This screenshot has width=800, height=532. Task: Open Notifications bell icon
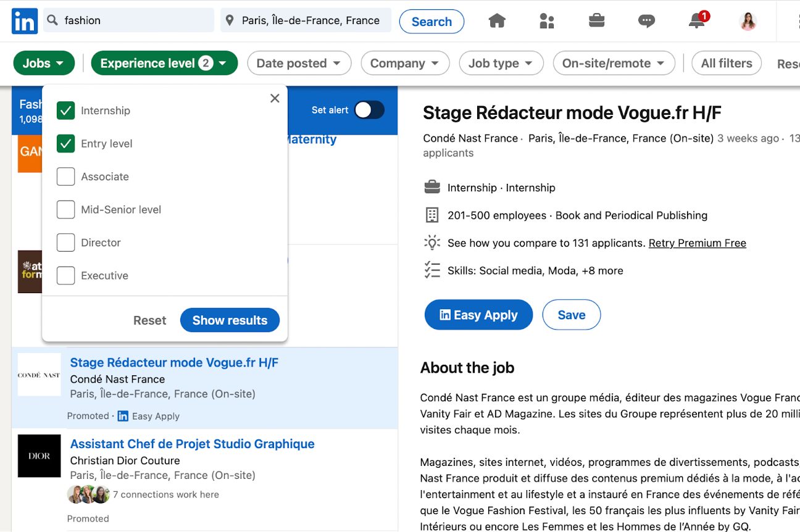(x=697, y=20)
